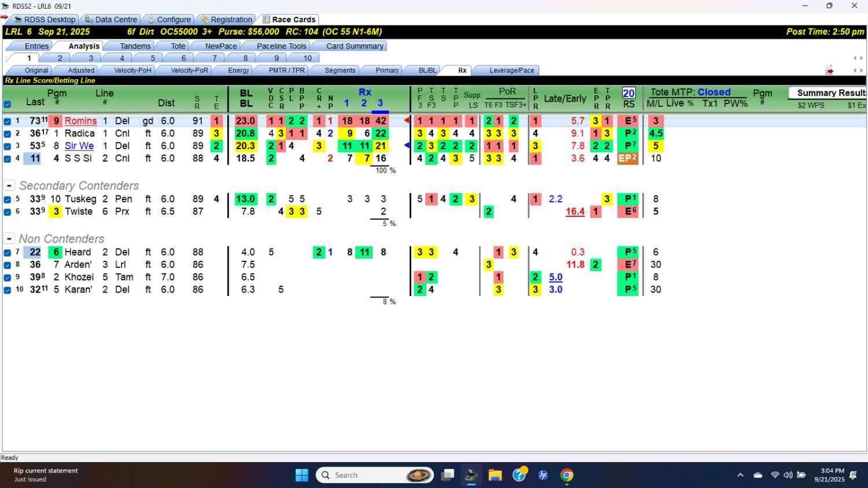The image size is (868, 488).
Task: Open Task View on the taskbar
Action: (x=447, y=475)
